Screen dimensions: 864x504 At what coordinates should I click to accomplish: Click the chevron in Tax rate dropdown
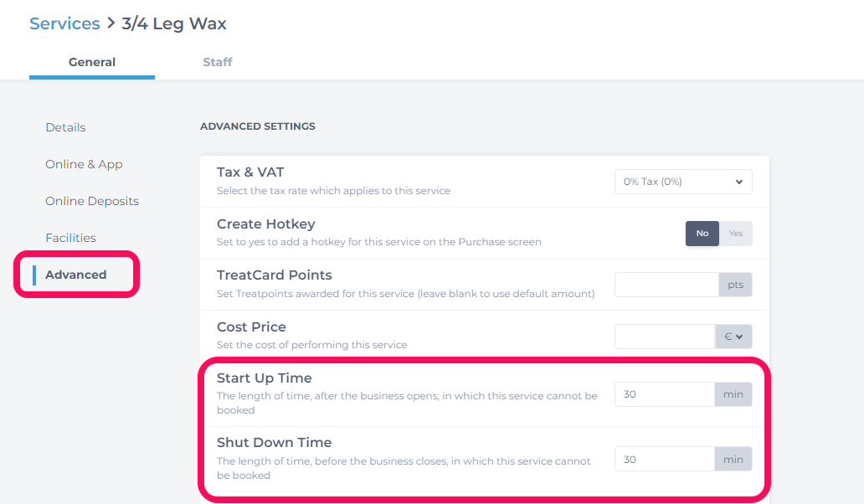click(x=739, y=182)
